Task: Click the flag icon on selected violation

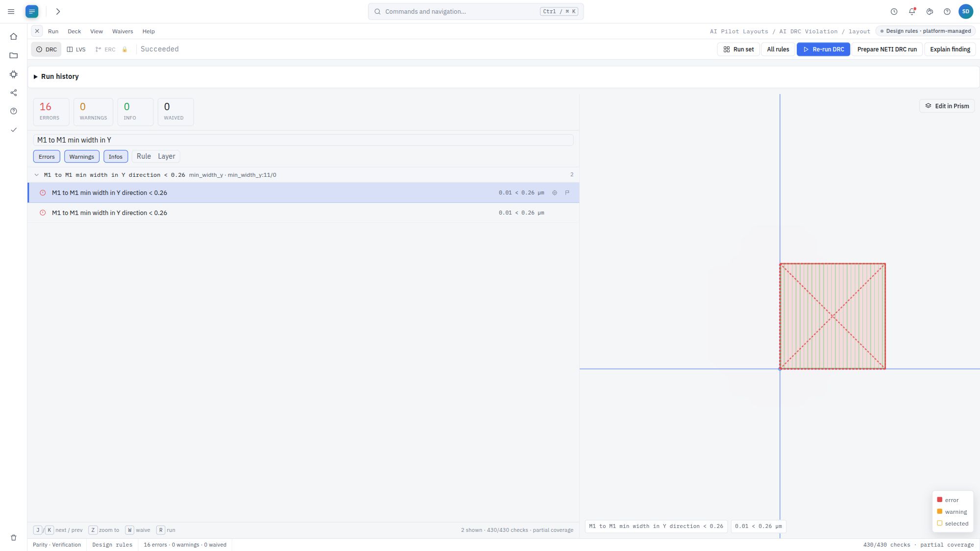Action: point(567,193)
